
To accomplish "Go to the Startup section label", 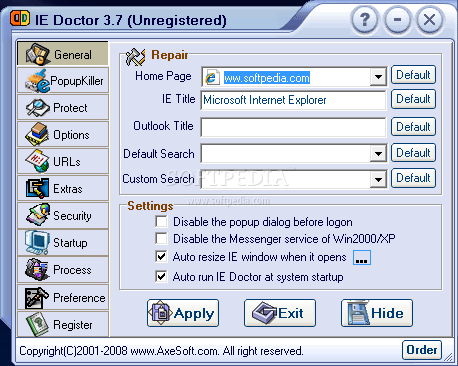I will coord(70,243).
